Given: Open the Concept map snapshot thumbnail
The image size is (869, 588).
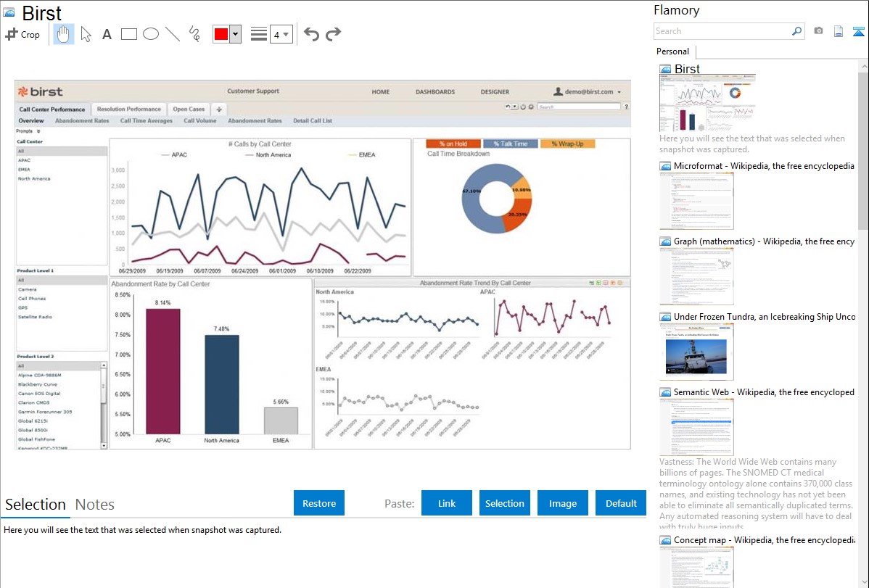Looking at the screenshot, I should tap(696, 567).
